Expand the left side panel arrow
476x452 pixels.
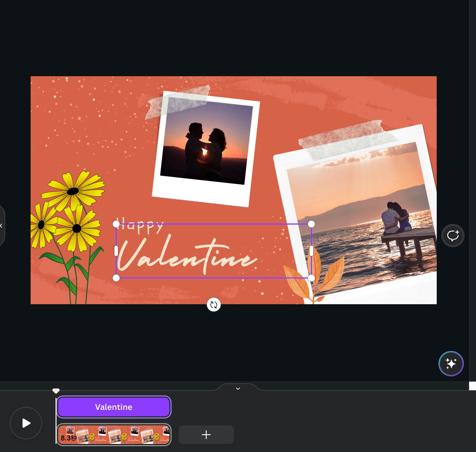pos(1,226)
